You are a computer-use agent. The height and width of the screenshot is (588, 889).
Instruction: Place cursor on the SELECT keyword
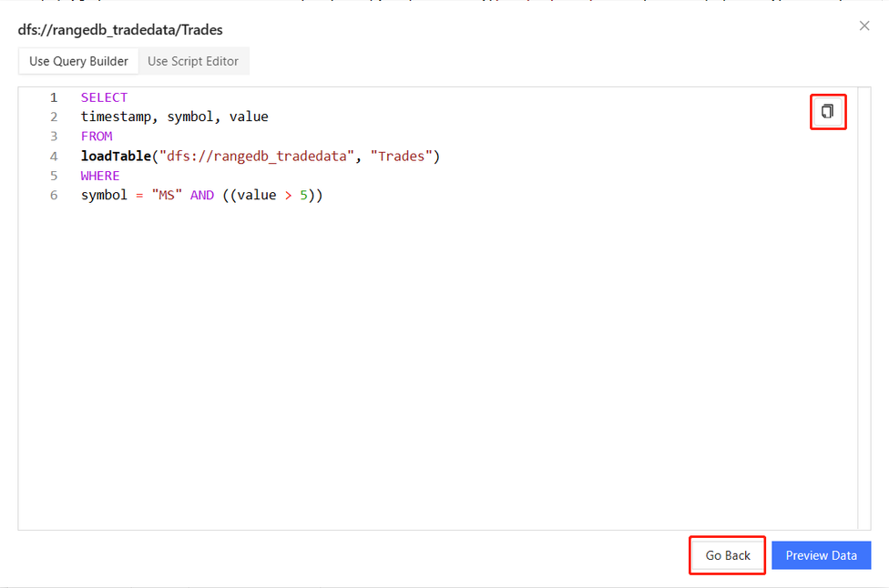[x=104, y=97]
